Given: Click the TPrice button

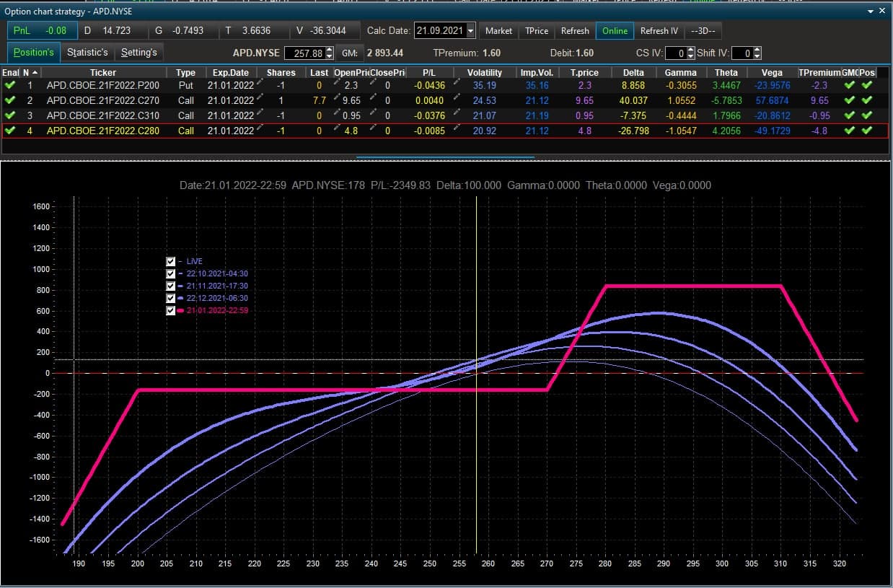Looking at the screenshot, I should tap(537, 31).
